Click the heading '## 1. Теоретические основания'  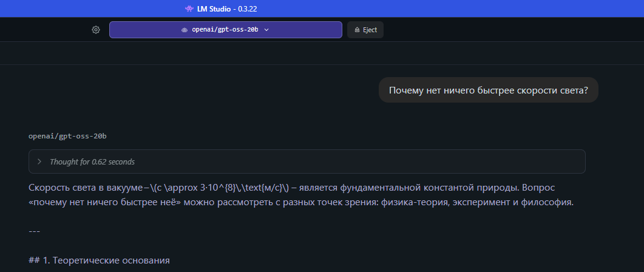(x=100, y=260)
